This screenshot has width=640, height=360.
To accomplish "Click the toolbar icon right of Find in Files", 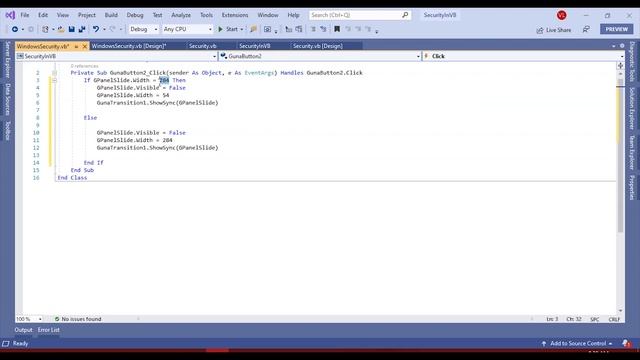I will tap(267, 29).
